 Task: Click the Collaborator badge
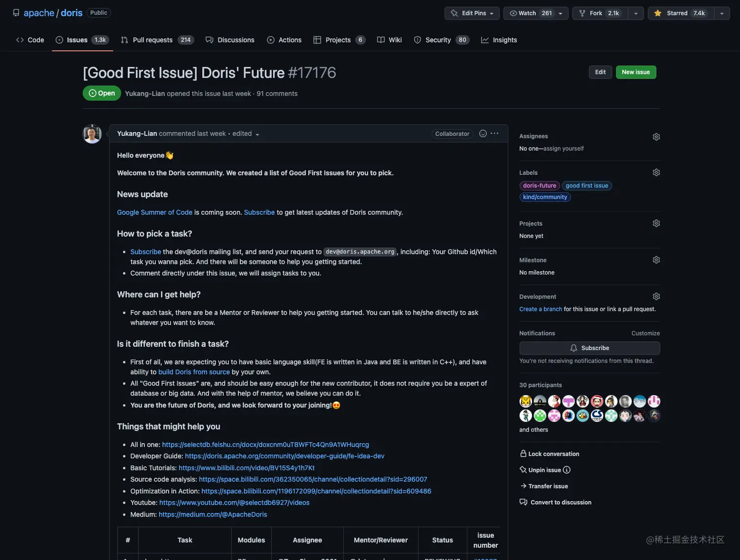point(452,134)
